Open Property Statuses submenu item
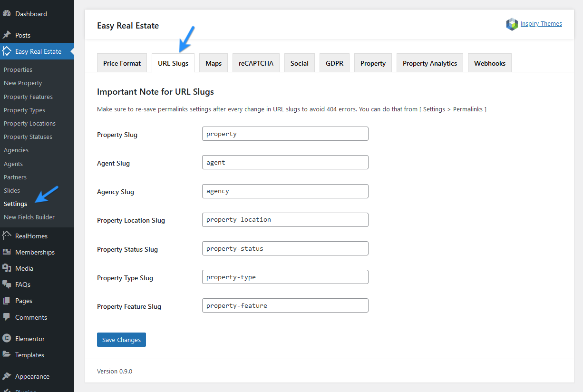This screenshot has width=583, height=392. pyautogui.click(x=28, y=137)
